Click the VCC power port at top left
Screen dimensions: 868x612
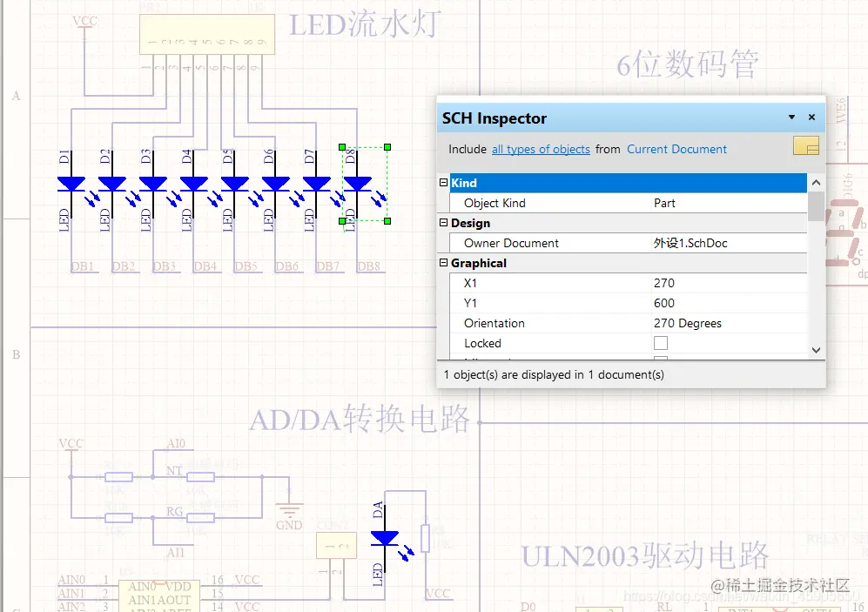pyautogui.click(x=84, y=28)
